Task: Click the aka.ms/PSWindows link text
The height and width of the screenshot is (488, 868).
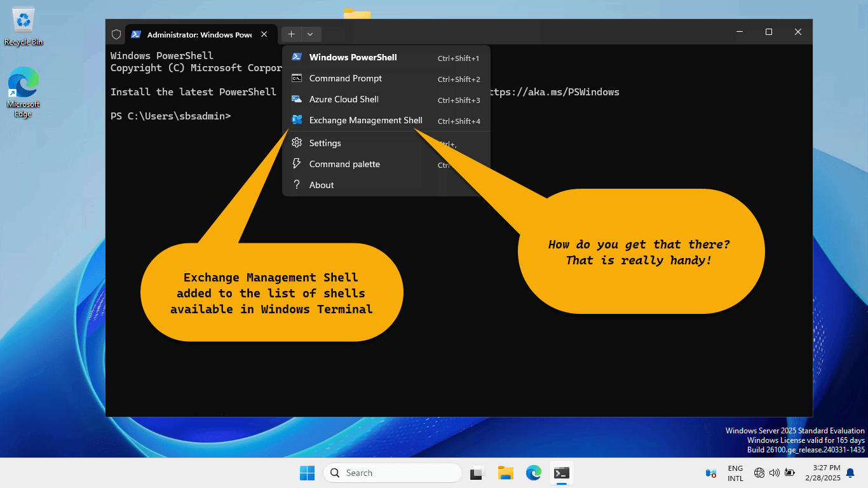Action: tap(553, 92)
